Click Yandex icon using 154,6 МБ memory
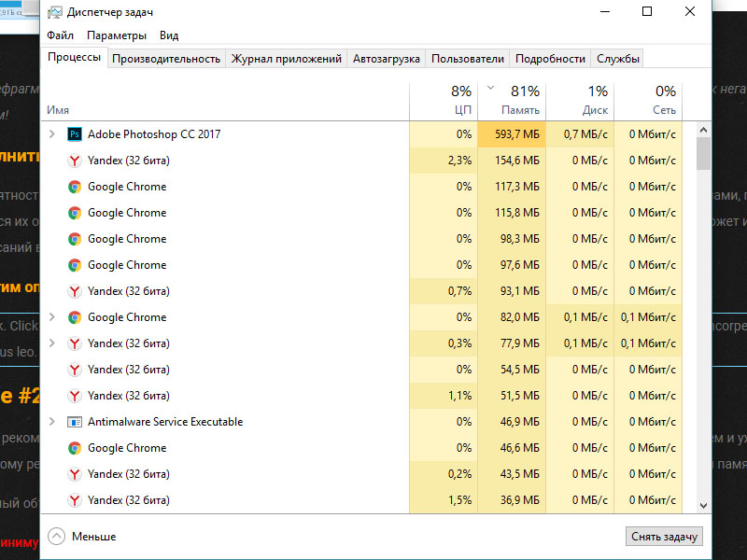Screen dimensions: 747x560 pyautogui.click(x=75, y=161)
